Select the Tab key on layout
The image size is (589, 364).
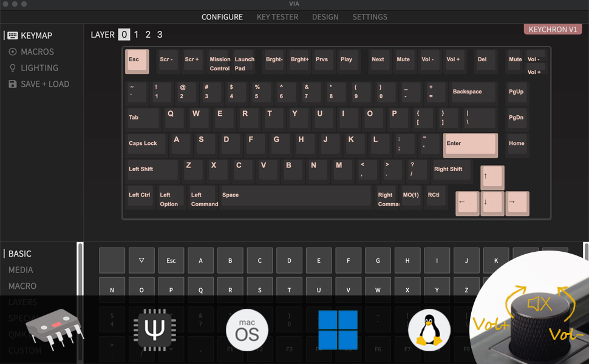pos(143,118)
